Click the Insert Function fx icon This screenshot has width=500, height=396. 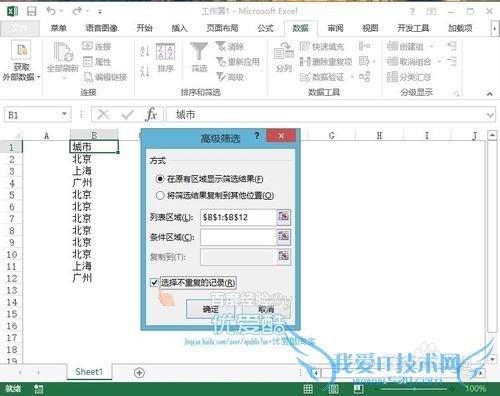[151, 115]
